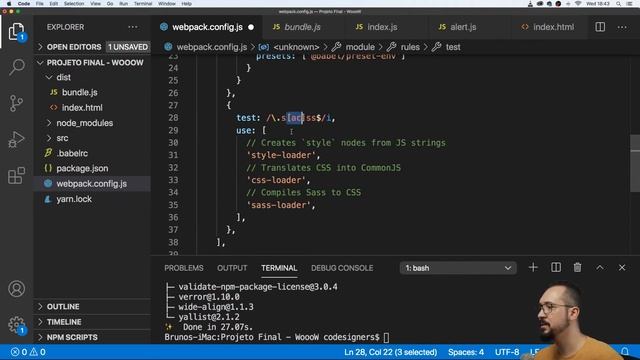Split the terminal pane
640x360 pixels.
(x=556, y=268)
